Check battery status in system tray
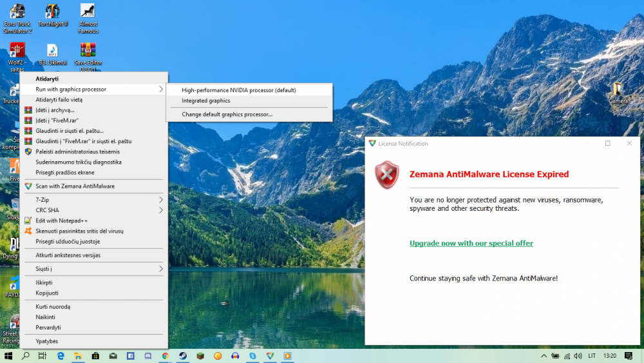Image resolution: width=644 pixels, height=363 pixels. point(555,356)
